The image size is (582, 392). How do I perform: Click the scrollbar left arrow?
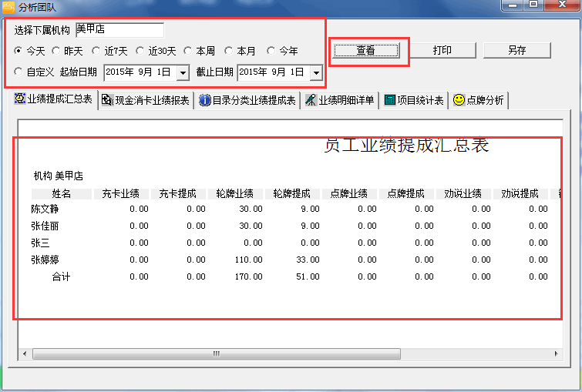point(25,353)
